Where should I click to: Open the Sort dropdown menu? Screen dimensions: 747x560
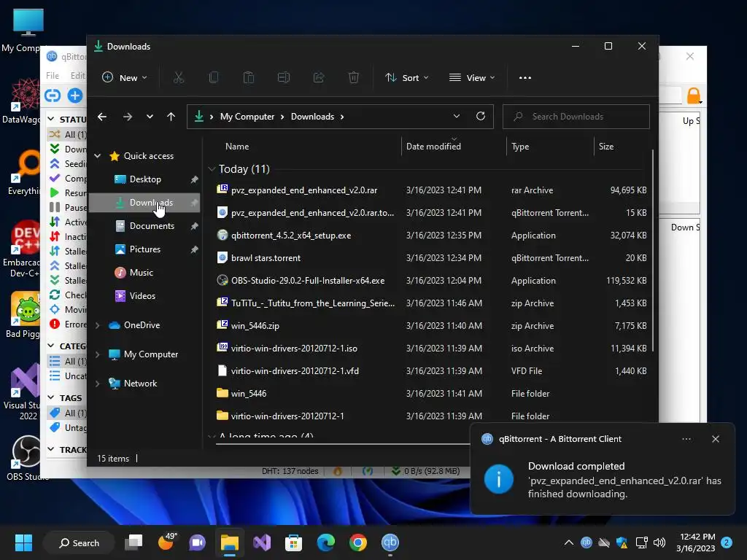(407, 77)
